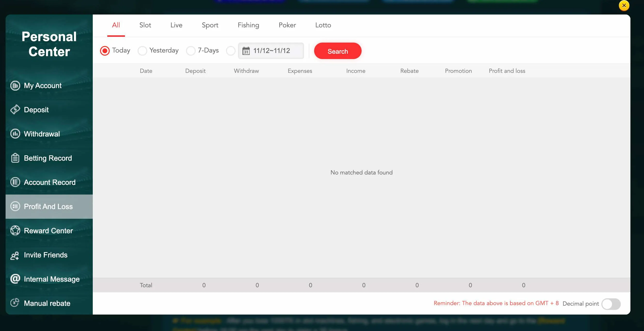
Task: Click the Profit and loss column header
Action: click(507, 71)
